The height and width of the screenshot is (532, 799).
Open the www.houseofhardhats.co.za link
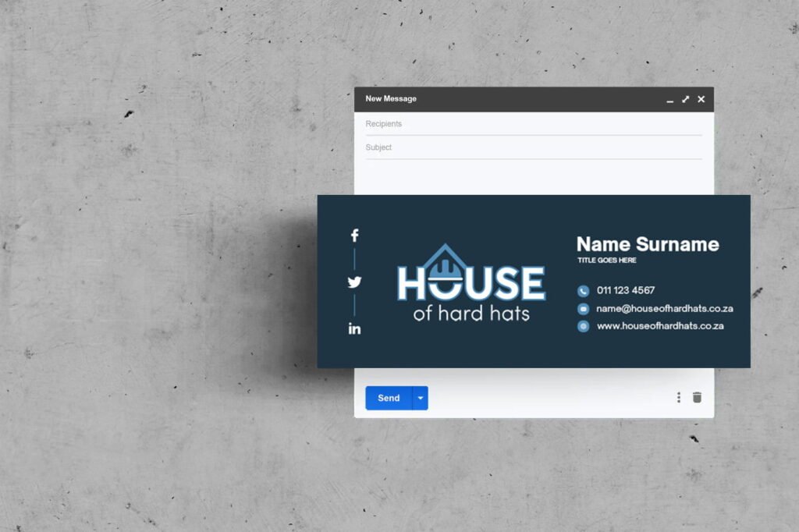pyautogui.click(x=660, y=326)
